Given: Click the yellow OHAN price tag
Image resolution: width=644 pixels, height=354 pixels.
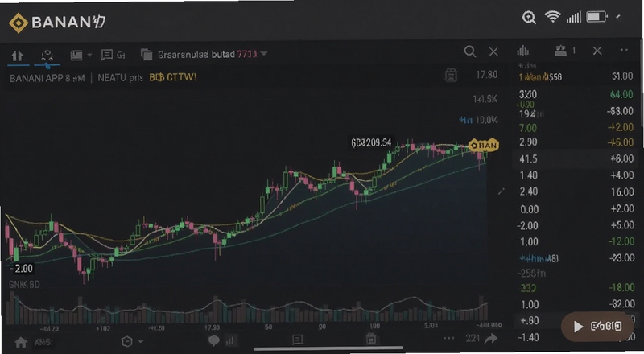Looking at the screenshot, I should pos(484,146).
